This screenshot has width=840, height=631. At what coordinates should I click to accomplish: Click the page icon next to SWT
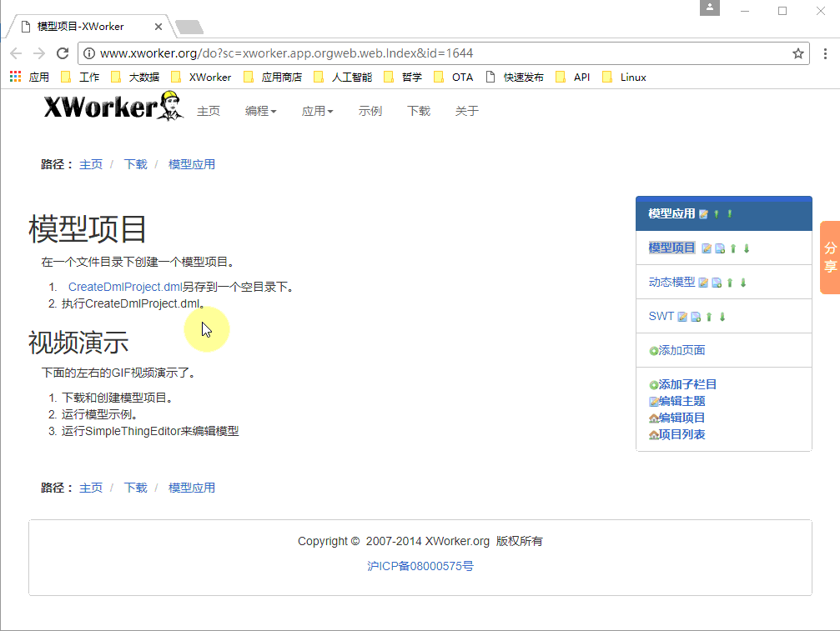[696, 317]
